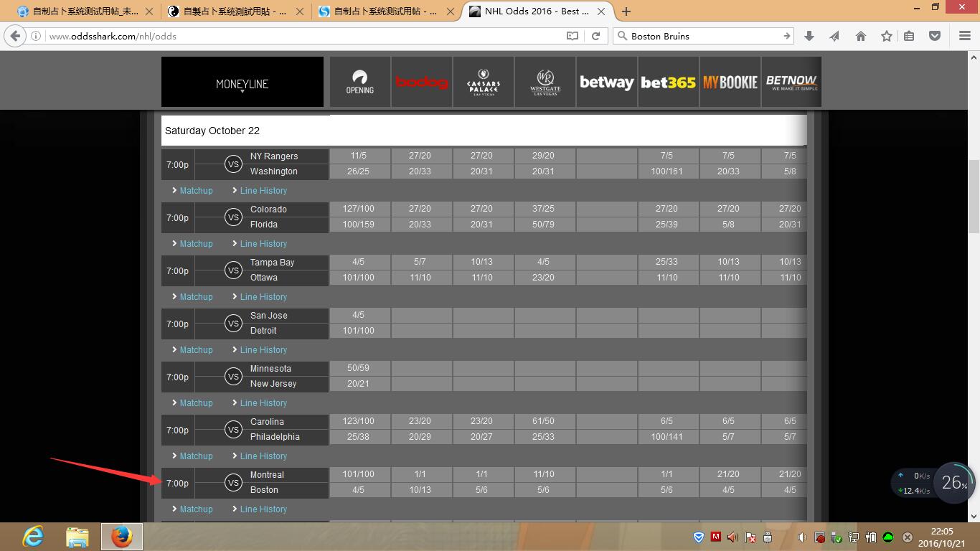Expand Line History for the Montreal vs Boston game
980x551 pixels.
tap(263, 509)
